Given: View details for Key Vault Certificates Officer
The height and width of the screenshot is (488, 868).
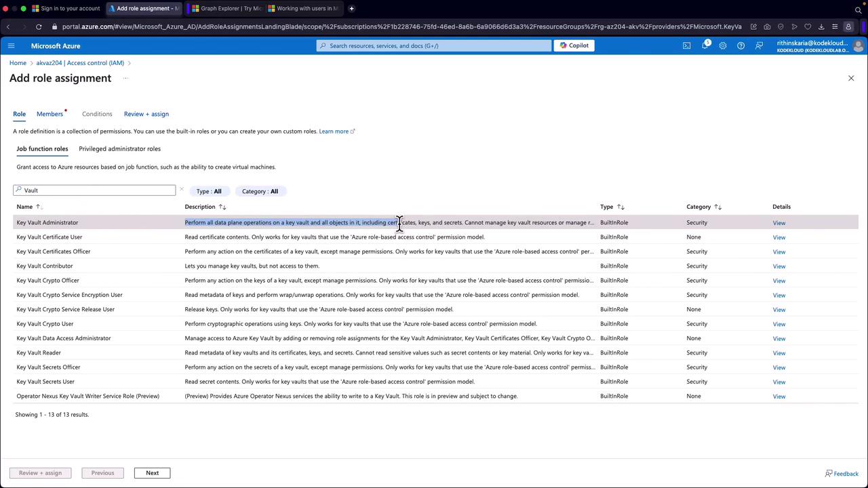Looking at the screenshot, I should point(778,252).
